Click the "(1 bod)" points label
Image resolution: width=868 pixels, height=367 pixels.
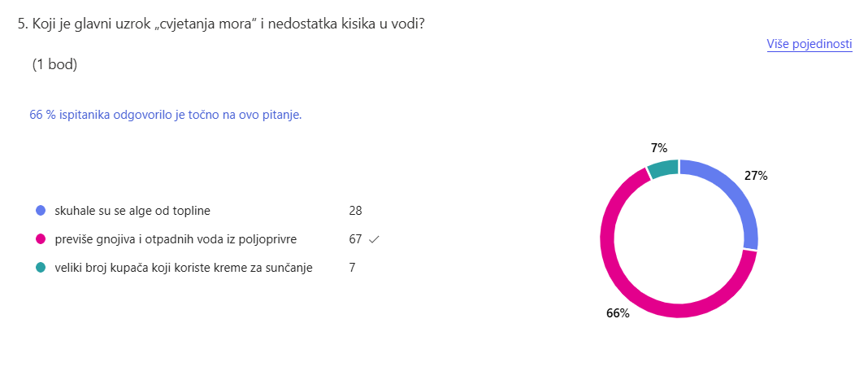point(54,65)
